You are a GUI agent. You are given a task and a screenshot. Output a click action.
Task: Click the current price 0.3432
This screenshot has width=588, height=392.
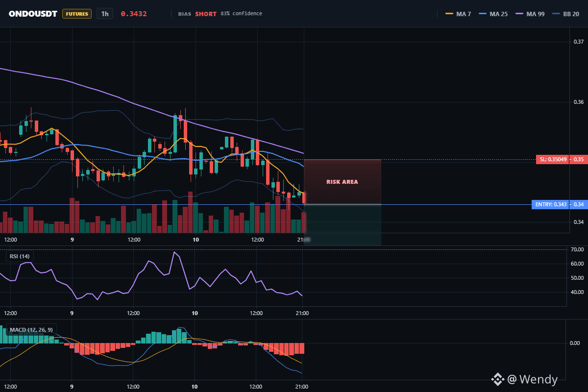pos(134,14)
